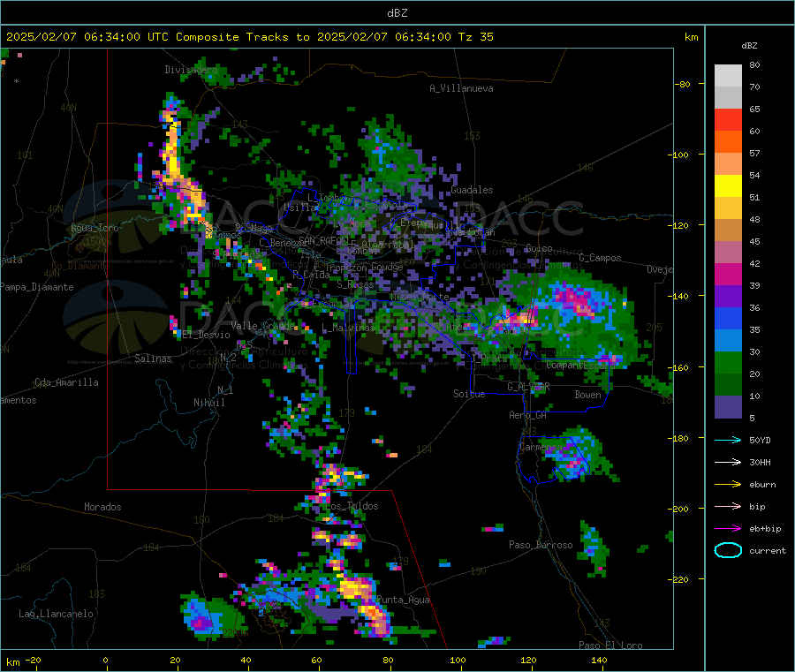Image resolution: width=795 pixels, height=672 pixels.
Task: Pick the purple 36-39 dBZ swatch
Action: coord(728,297)
